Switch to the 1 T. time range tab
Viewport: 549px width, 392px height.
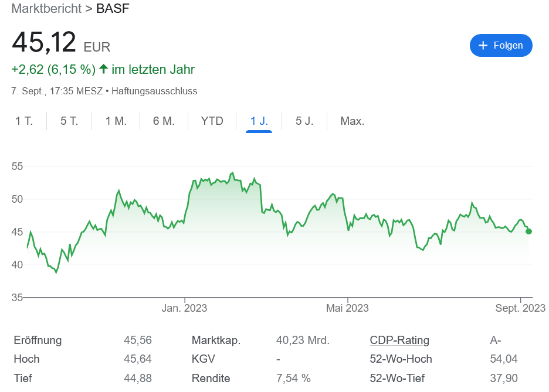pyautogui.click(x=25, y=121)
